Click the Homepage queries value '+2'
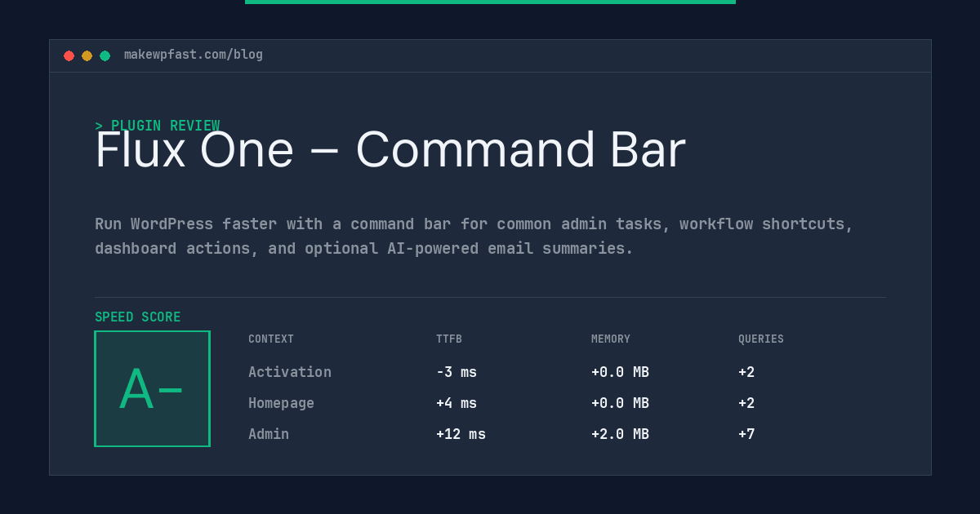 pos(746,403)
